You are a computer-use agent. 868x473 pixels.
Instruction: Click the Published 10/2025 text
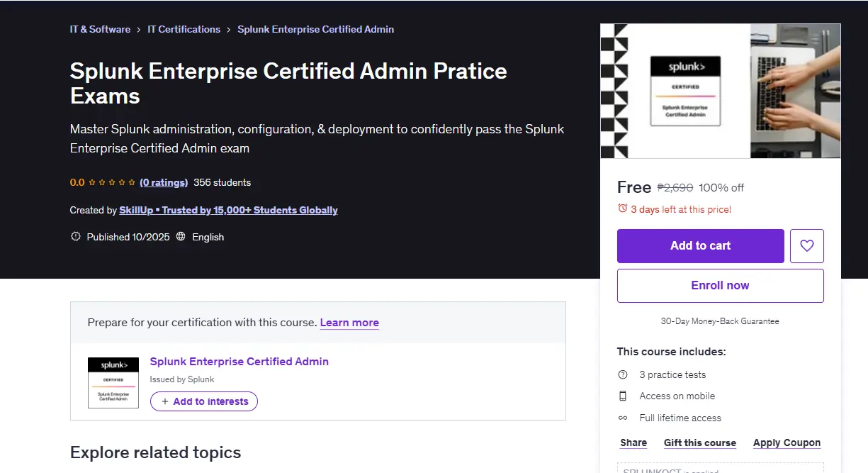pyautogui.click(x=128, y=237)
